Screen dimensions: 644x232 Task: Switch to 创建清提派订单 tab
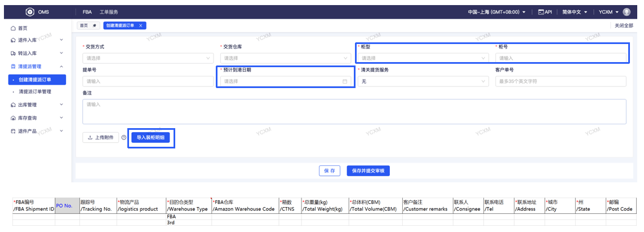[x=124, y=25]
